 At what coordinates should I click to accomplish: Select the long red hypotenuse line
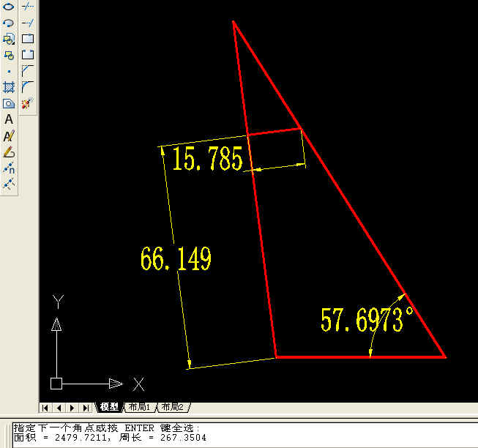[339, 189]
